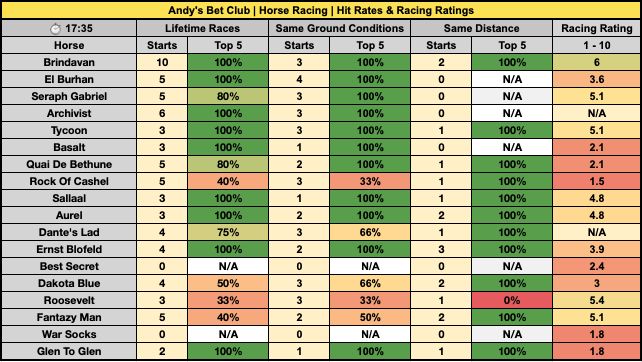642x362 pixels.
Task: Click Roosevelt's red 0% Same Distance cell
Action: point(512,300)
